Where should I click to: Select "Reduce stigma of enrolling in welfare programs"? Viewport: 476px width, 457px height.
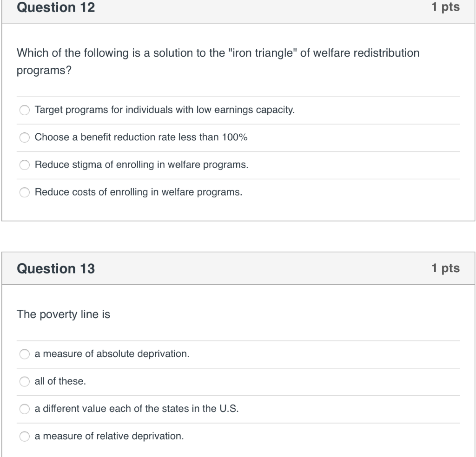tap(25, 165)
